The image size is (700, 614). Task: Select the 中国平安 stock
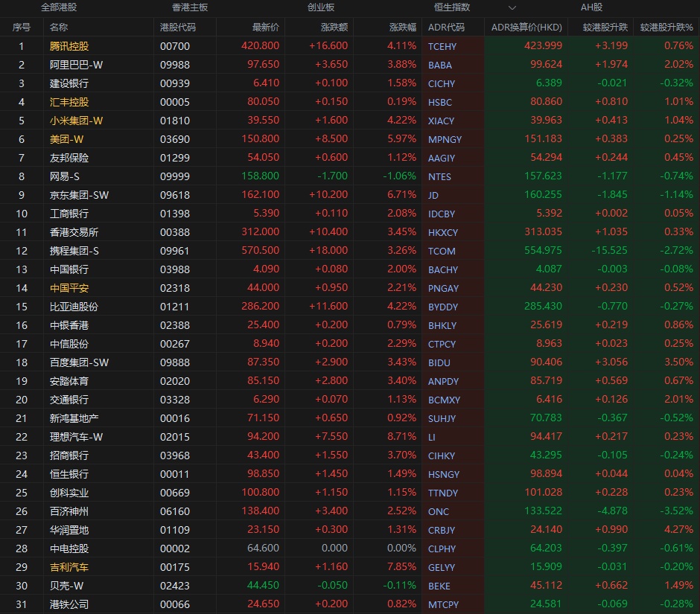69,288
